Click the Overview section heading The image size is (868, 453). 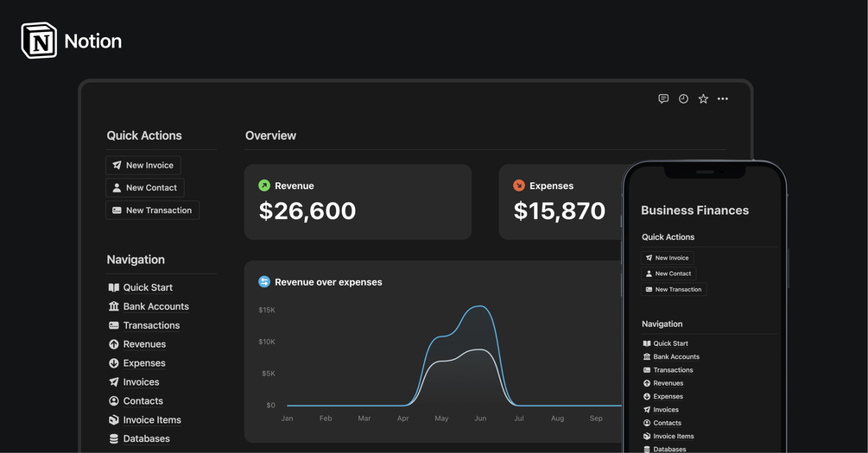(270, 135)
